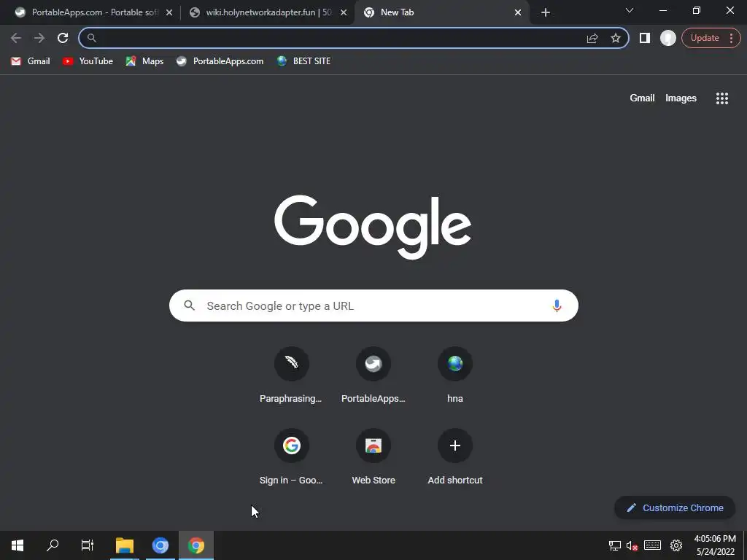Open Windows taskbar search
The image size is (747, 560).
(x=53, y=545)
